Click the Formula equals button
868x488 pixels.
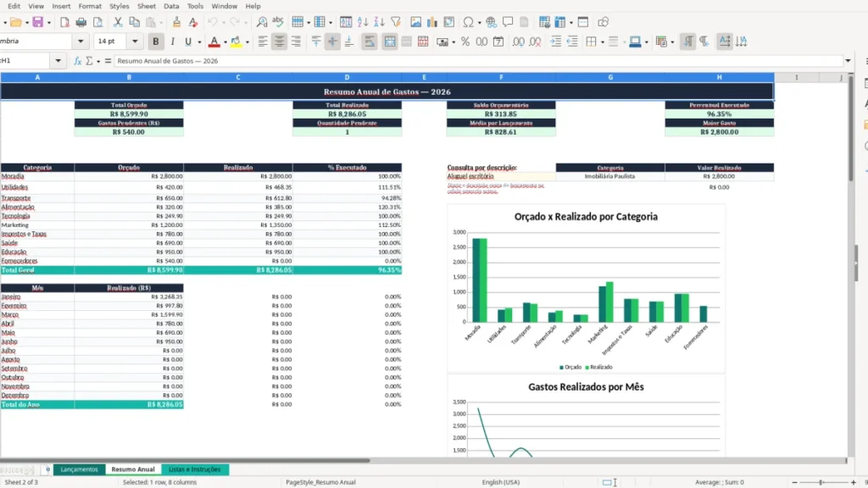tap(108, 61)
